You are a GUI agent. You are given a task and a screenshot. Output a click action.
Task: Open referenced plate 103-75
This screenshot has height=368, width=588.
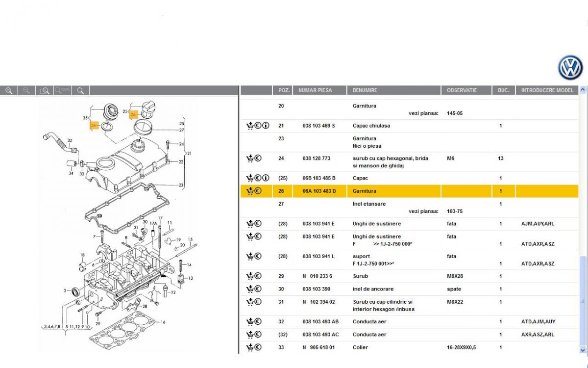click(455, 211)
